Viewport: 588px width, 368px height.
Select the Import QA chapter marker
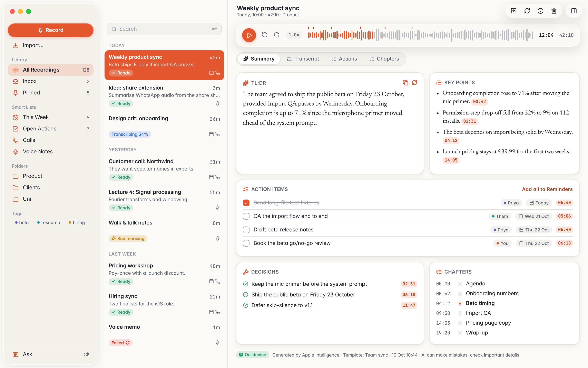tap(460, 313)
